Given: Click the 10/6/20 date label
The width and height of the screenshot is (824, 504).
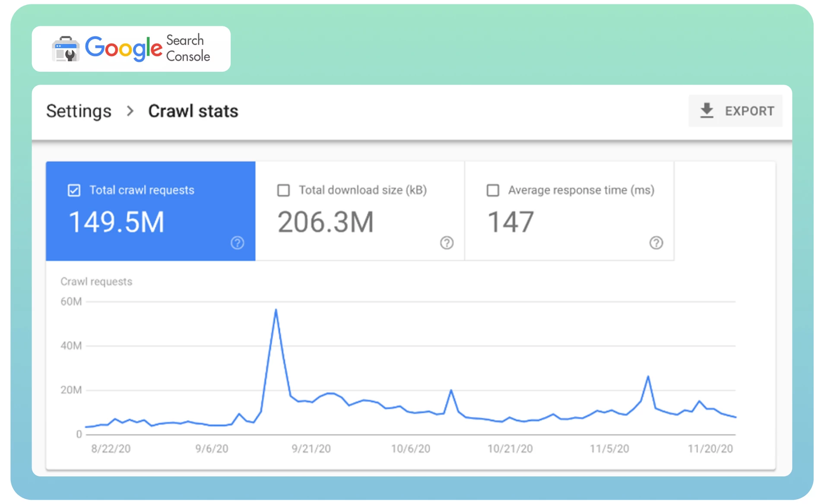Looking at the screenshot, I should [x=410, y=449].
